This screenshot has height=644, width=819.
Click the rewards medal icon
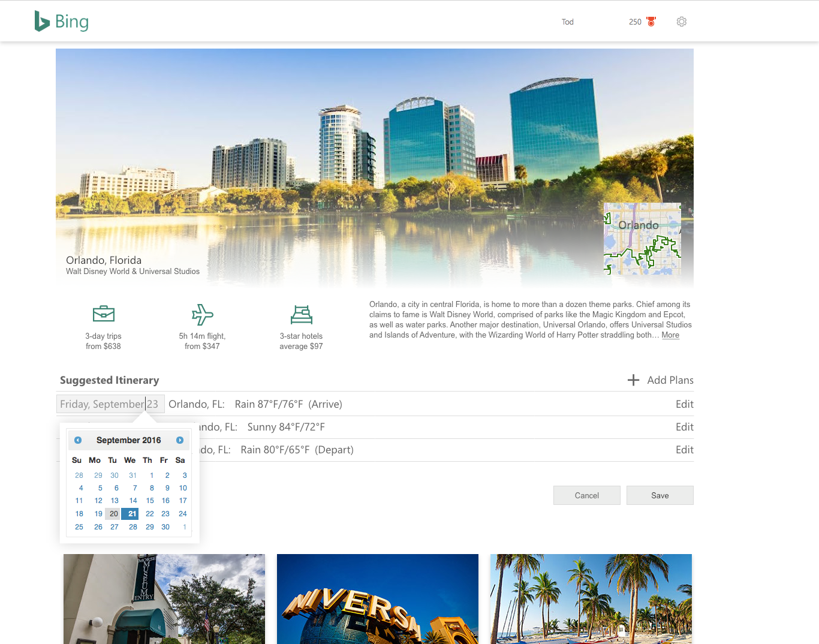[651, 22]
